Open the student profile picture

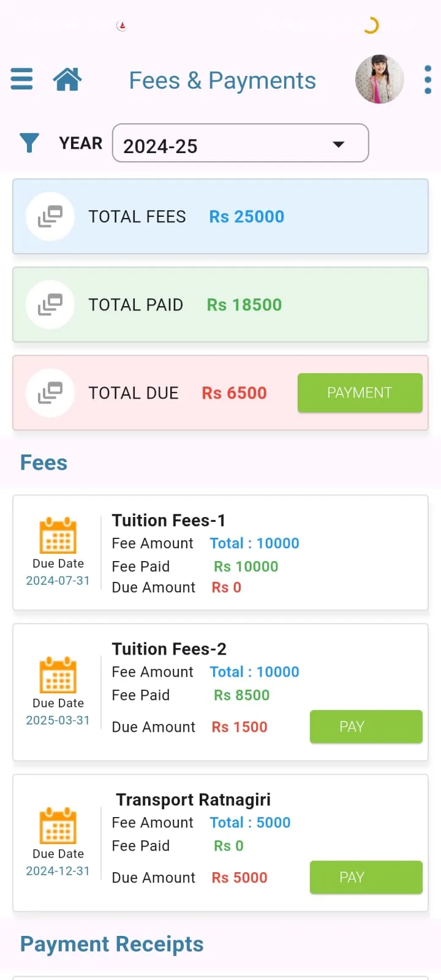(380, 79)
